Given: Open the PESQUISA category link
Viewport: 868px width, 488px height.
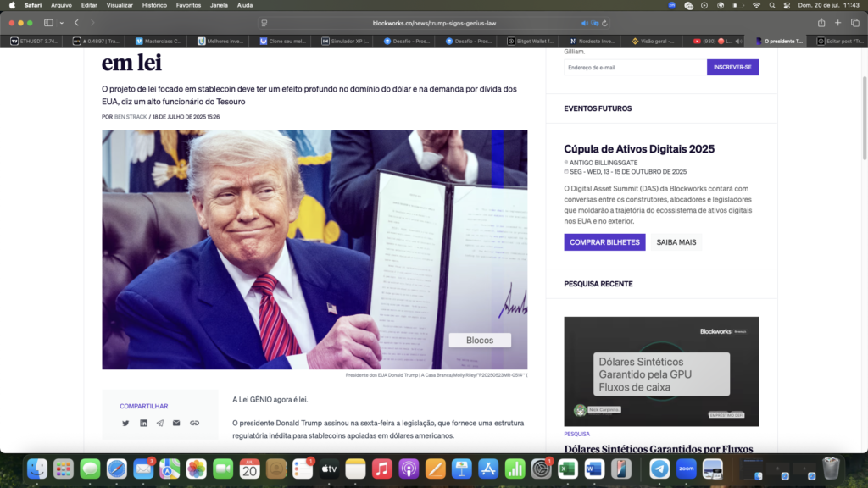Looking at the screenshot, I should 576,435.
